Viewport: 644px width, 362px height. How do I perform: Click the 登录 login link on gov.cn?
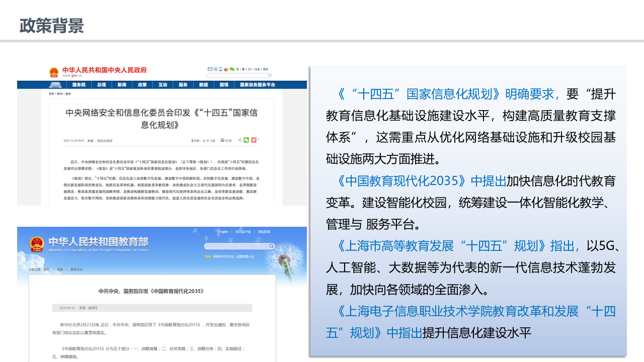pos(265,69)
